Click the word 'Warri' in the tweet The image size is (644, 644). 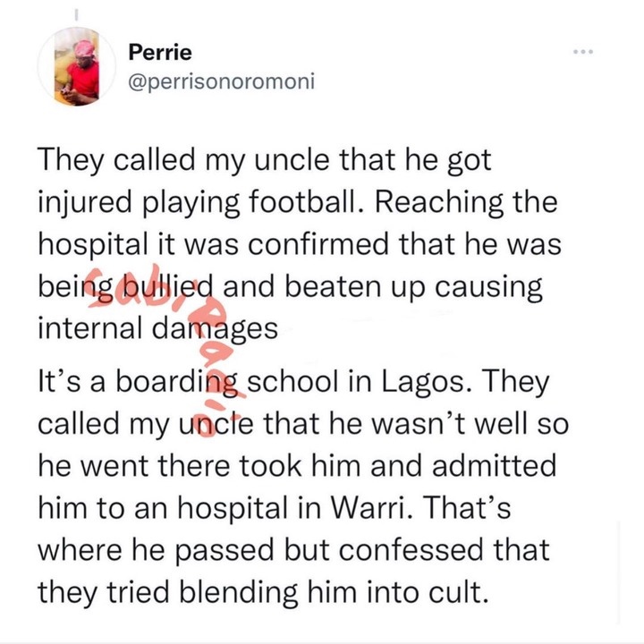368,508
